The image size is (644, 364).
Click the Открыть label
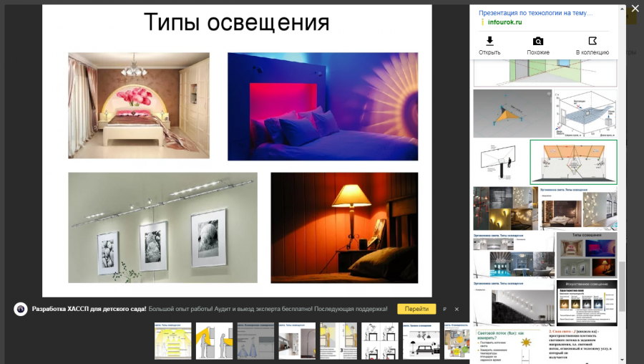coord(489,52)
